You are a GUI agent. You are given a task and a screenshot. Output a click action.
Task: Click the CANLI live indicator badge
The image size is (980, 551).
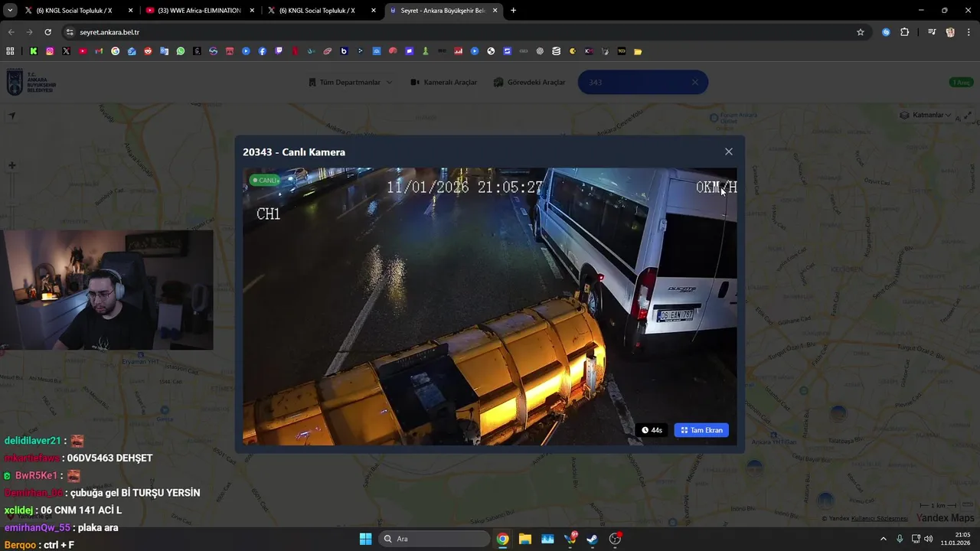tap(265, 181)
